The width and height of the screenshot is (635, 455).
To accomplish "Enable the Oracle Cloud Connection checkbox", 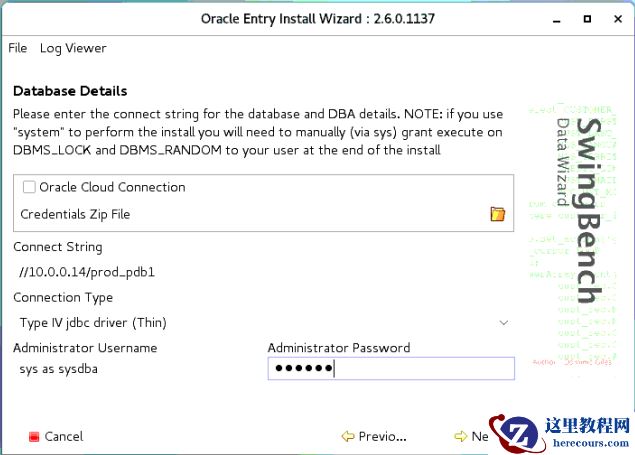I will point(29,187).
